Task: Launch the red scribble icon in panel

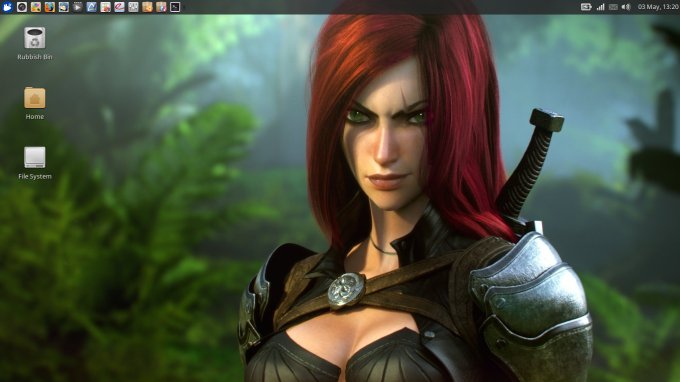Action: [x=119, y=7]
